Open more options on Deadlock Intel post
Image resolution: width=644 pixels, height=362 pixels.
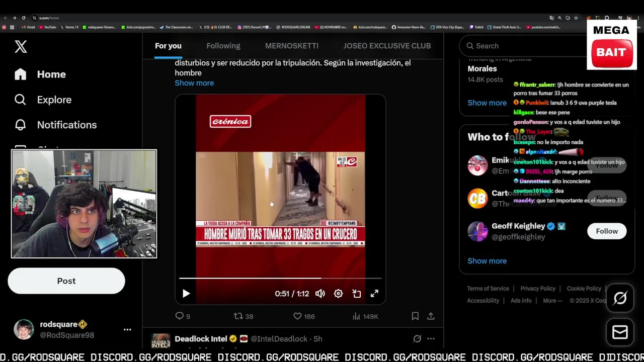pyautogui.click(x=431, y=339)
